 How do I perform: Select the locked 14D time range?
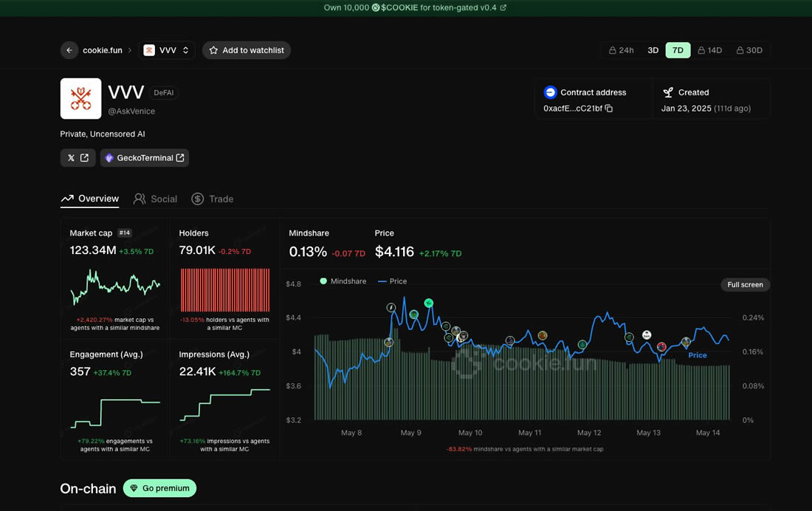coord(709,50)
